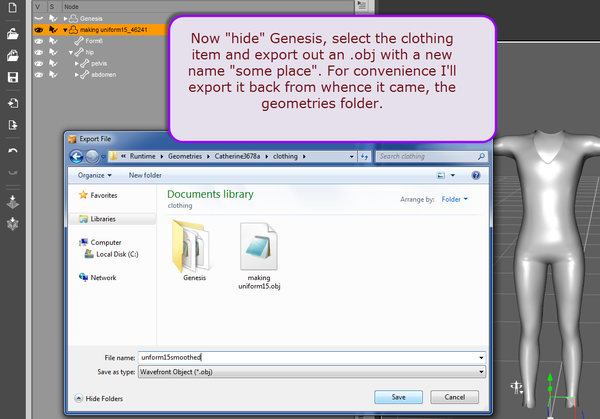
Task: Click the Back arrow in Export File dialog
Action: click(77, 157)
